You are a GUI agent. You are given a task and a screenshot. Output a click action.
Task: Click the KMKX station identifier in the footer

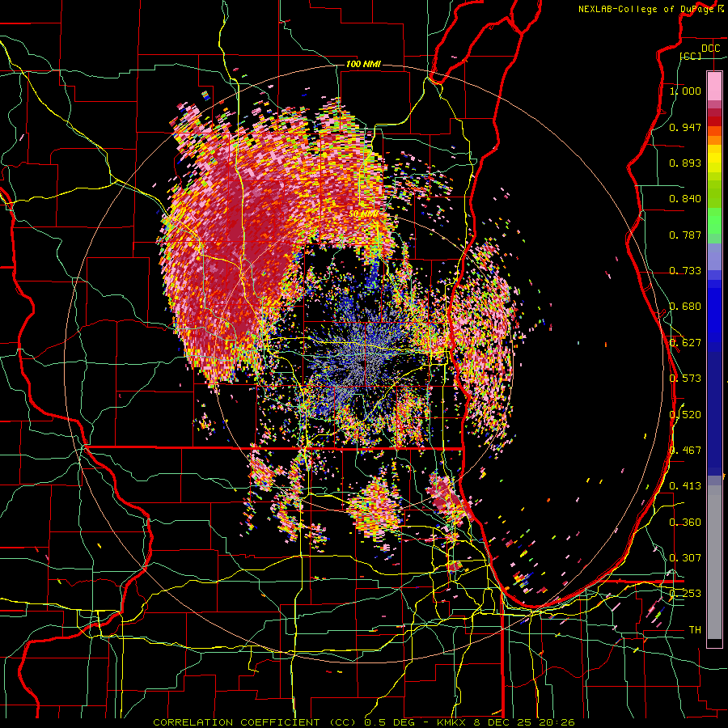pyautogui.click(x=453, y=722)
